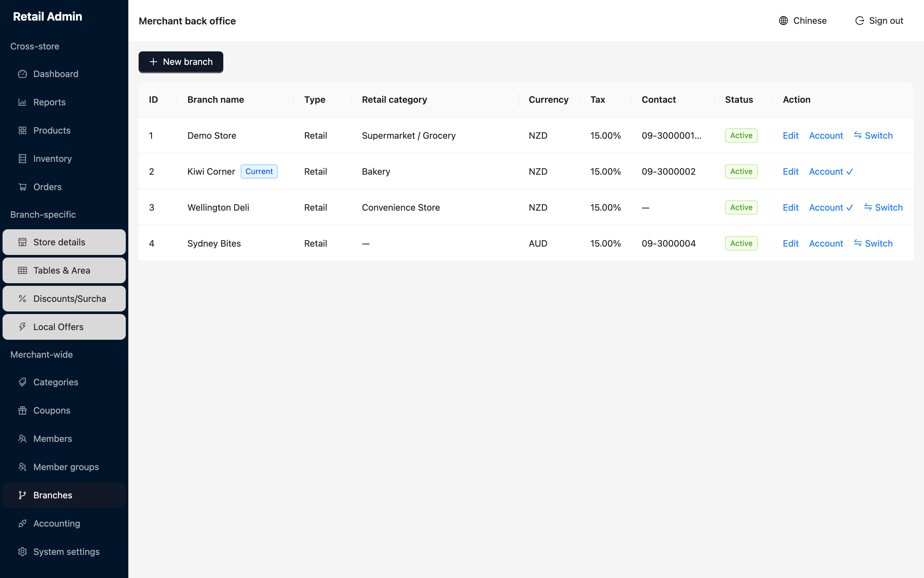Open Dashboard via its gauge icon

22,74
